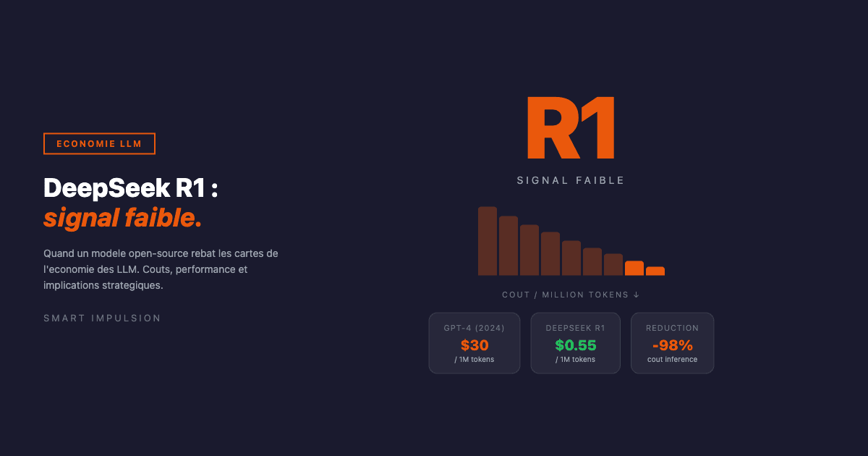Viewport: 868px width, 456px height.
Task: Click the downward arrow next to MILLION TOKENS
Action: tap(636, 294)
